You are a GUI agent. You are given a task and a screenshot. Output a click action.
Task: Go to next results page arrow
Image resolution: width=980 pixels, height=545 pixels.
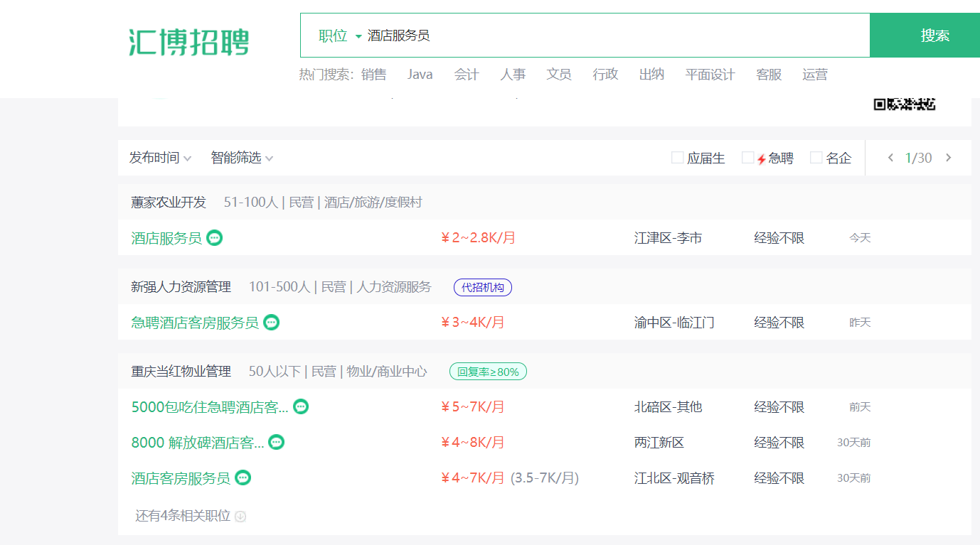pos(948,158)
